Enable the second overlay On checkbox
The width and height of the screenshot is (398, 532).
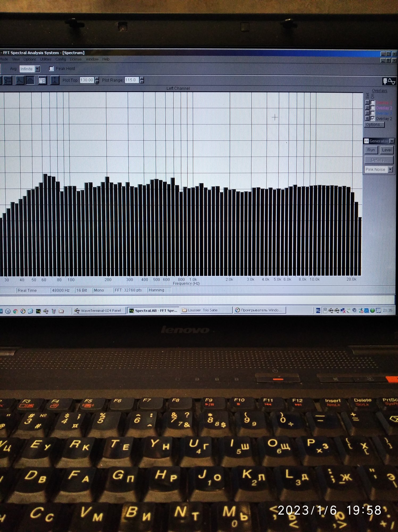373,108
